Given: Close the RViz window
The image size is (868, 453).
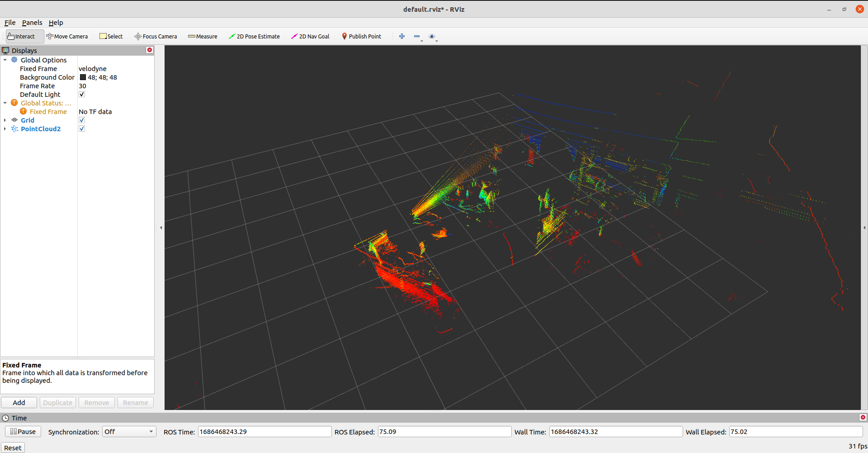Looking at the screenshot, I should tap(859, 9).
